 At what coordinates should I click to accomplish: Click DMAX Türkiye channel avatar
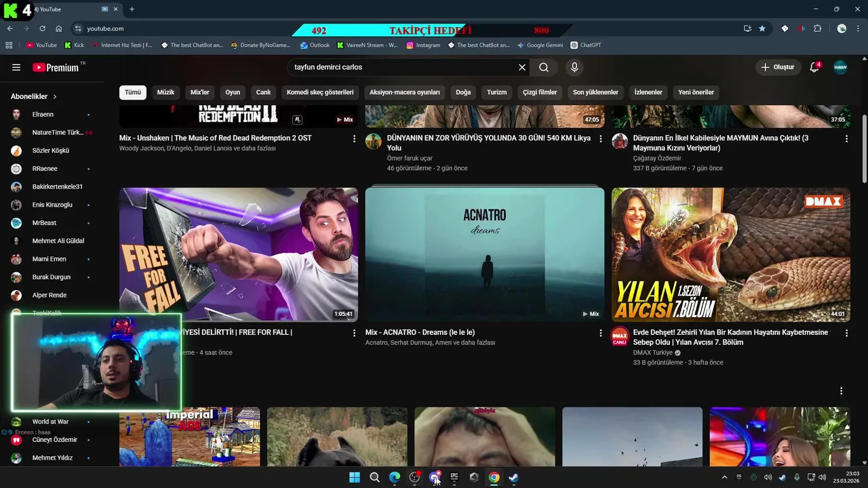click(620, 335)
